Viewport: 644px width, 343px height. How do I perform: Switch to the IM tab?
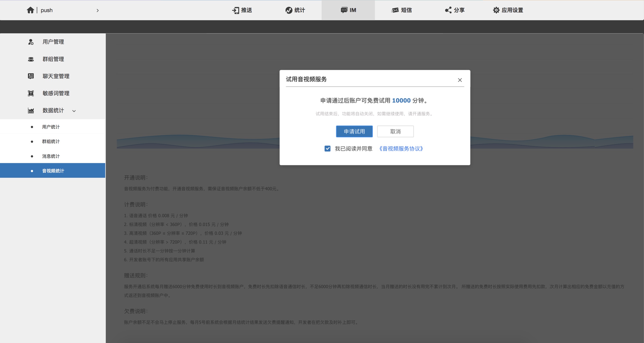tap(348, 10)
